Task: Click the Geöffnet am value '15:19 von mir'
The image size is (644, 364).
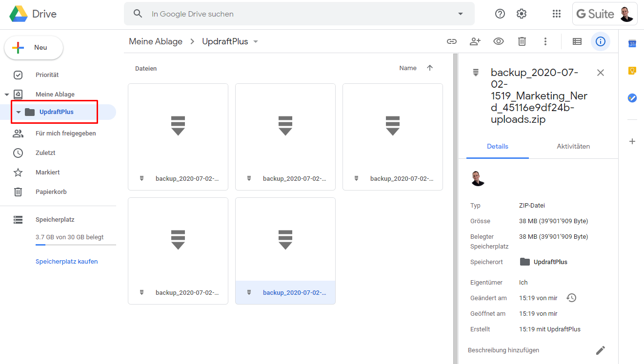Action: (x=538, y=314)
